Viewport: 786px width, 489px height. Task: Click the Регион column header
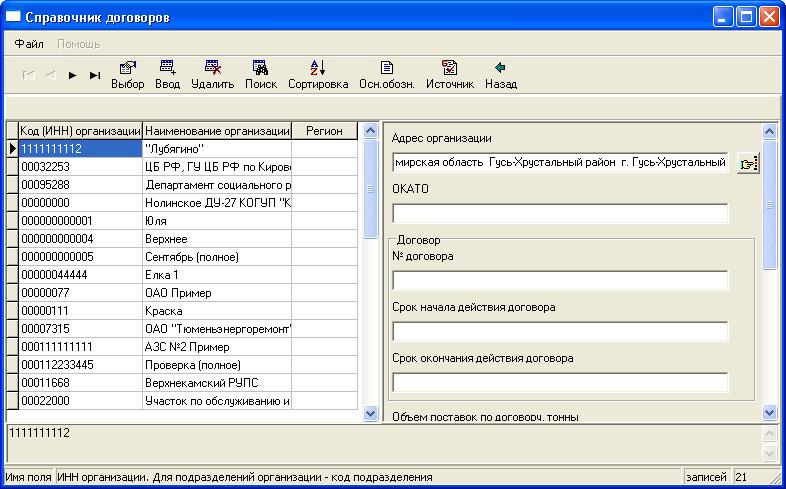[324, 131]
